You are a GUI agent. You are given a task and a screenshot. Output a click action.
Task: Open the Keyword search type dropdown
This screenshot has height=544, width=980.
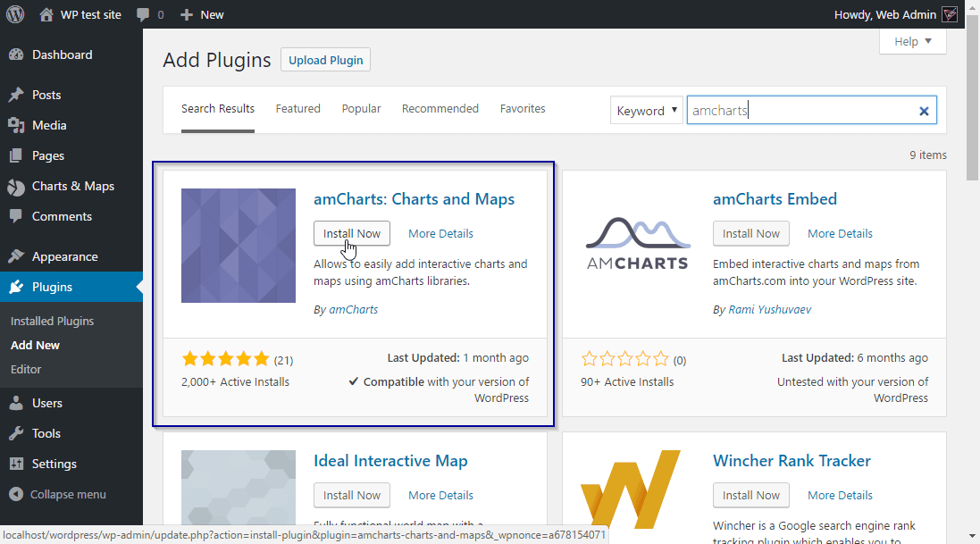point(647,111)
